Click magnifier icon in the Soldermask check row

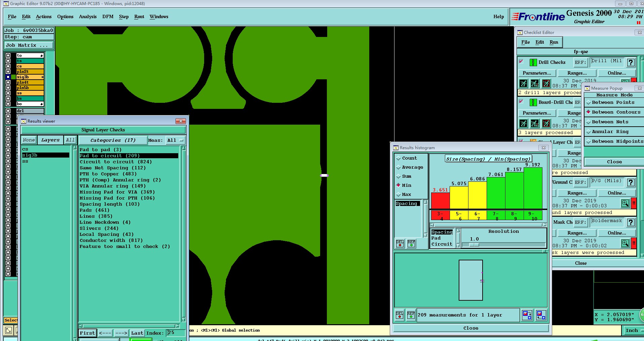[625, 243]
